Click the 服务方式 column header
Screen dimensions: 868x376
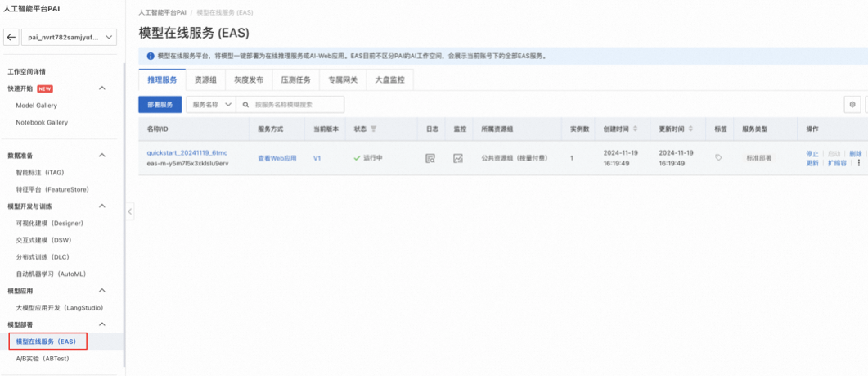270,129
